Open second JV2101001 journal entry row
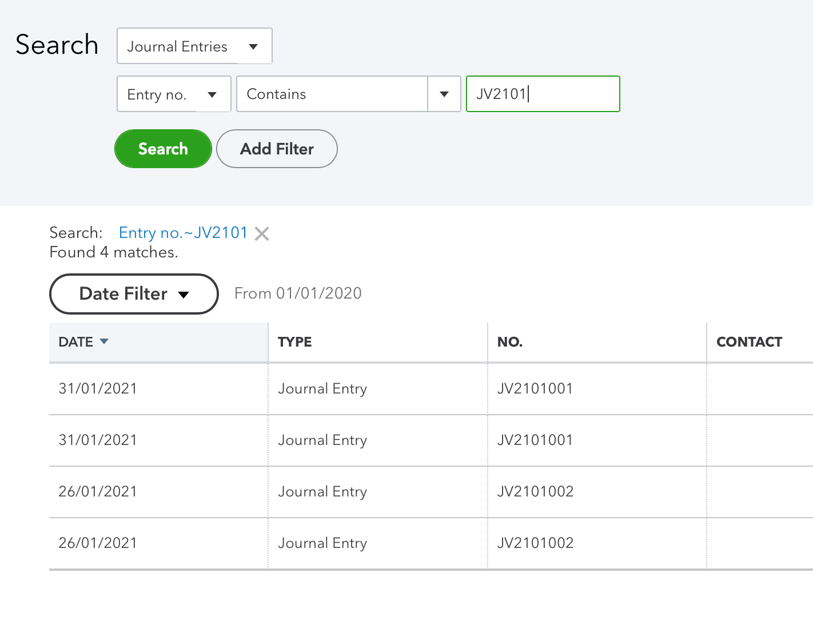Viewport: 813px width, 644px height. coord(535,440)
